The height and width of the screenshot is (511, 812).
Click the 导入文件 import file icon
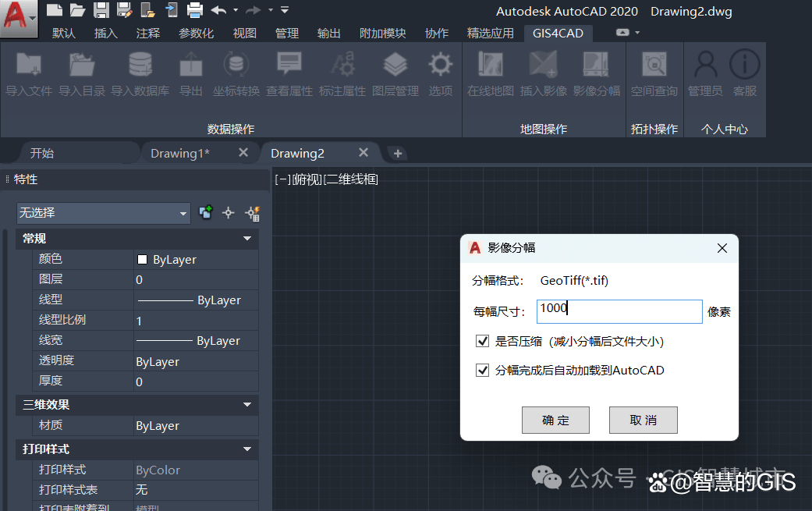pyautogui.click(x=29, y=66)
